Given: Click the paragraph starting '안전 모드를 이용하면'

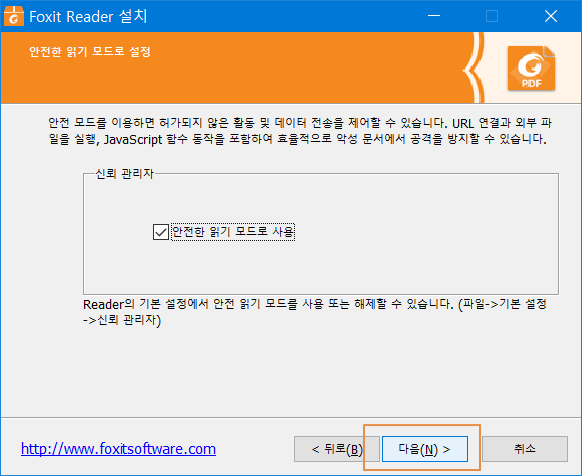Looking at the screenshot, I should point(300,131).
